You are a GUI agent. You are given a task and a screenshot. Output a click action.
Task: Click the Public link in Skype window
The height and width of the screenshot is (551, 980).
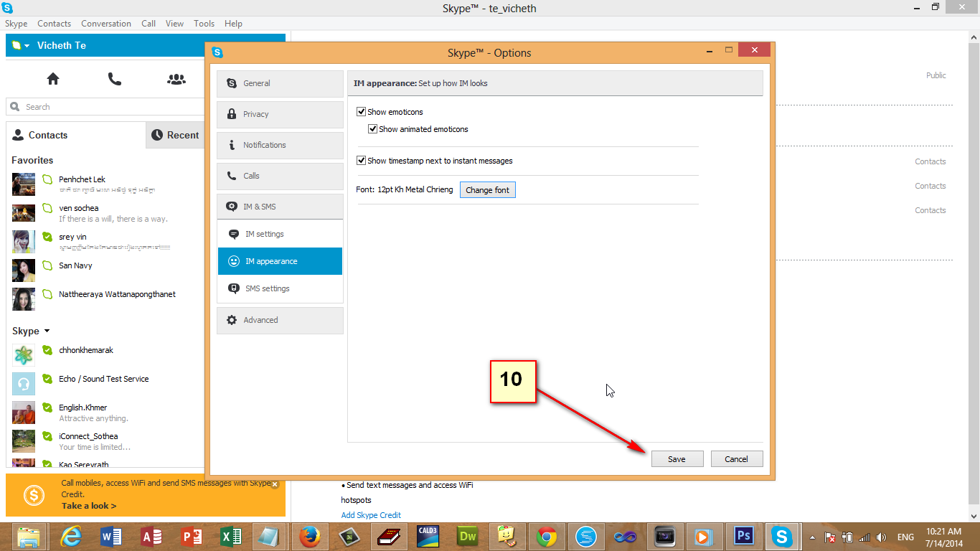pos(936,75)
